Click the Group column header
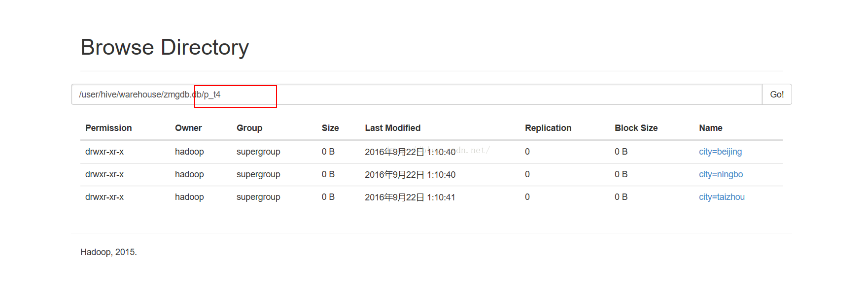 (249, 128)
